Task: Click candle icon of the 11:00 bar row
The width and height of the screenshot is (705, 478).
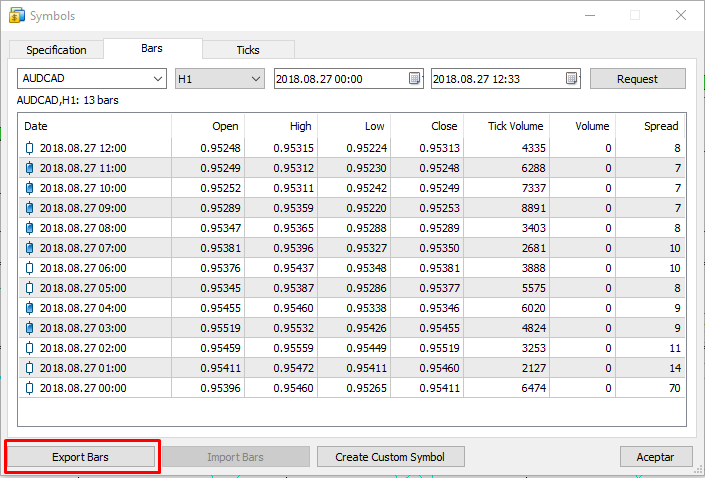Action: [x=29, y=168]
